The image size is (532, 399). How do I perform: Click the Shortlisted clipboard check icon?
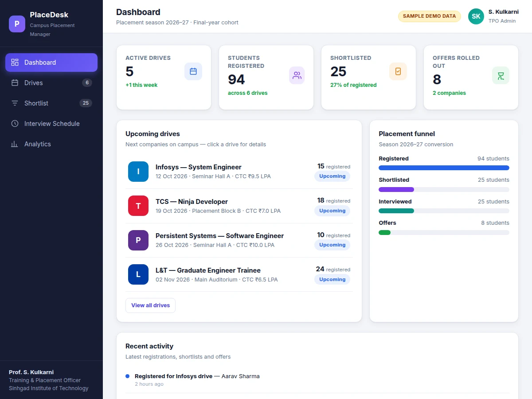398,71
